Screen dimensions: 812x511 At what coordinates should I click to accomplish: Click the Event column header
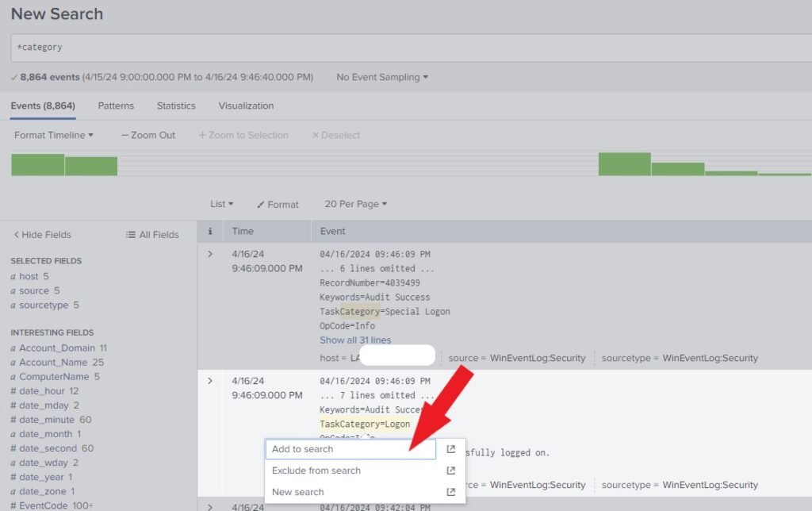[332, 231]
